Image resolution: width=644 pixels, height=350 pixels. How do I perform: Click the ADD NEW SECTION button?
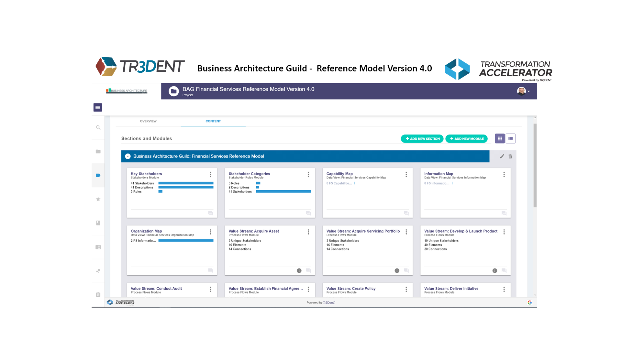tap(422, 138)
